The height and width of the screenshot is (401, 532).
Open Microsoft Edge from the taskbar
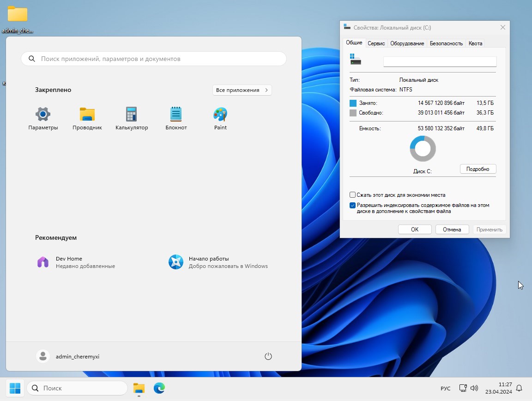click(x=159, y=388)
